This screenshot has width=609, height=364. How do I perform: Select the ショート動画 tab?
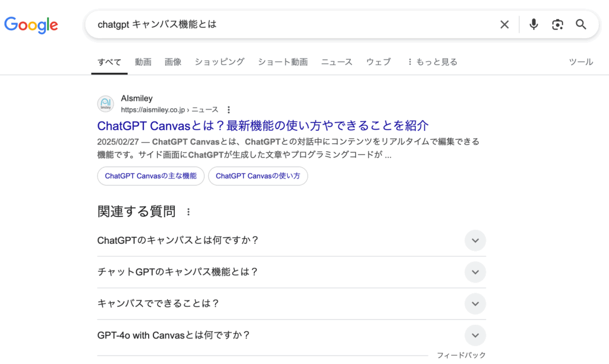pyautogui.click(x=282, y=62)
